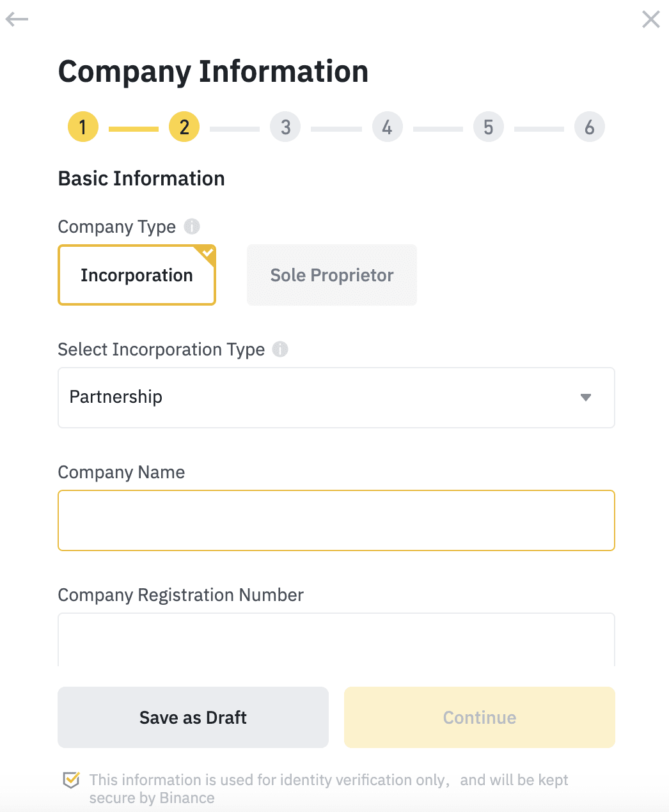Click the Company Registration Number field
Image resolution: width=669 pixels, height=812 pixels.
[336, 639]
